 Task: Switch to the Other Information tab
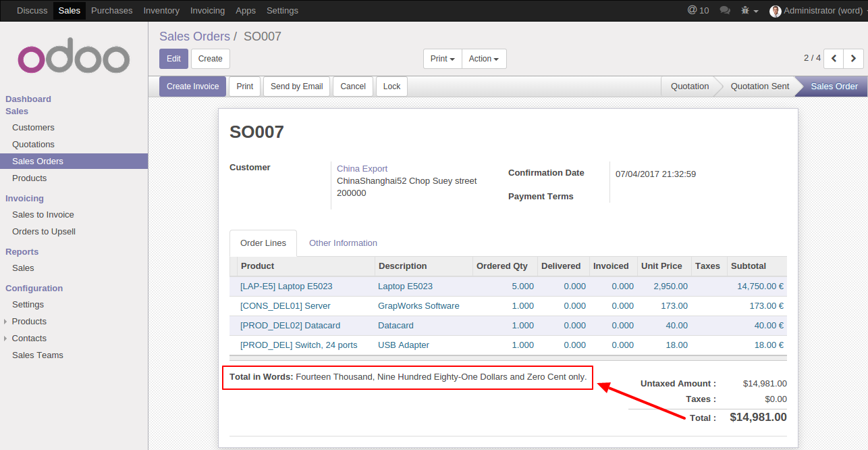(x=343, y=243)
